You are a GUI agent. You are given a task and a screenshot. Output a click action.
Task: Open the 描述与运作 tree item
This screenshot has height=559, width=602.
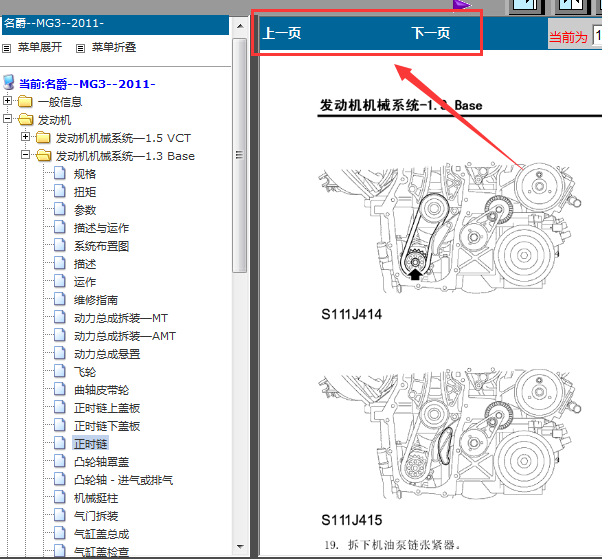101,228
